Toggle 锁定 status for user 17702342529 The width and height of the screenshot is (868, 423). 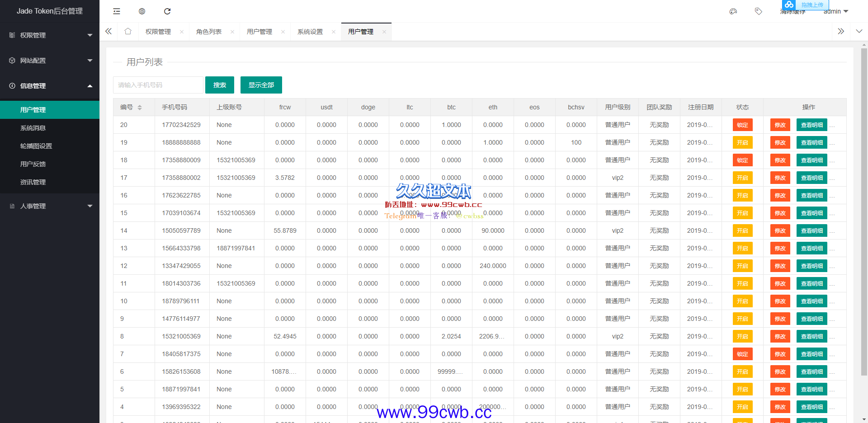coord(742,125)
